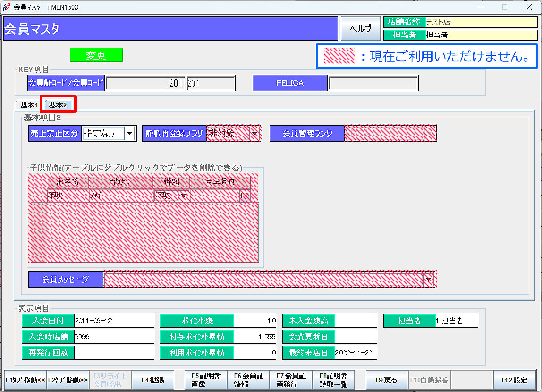The width and height of the screenshot is (542, 392).
Task: Click the FELICA input field
Action: (x=373, y=83)
